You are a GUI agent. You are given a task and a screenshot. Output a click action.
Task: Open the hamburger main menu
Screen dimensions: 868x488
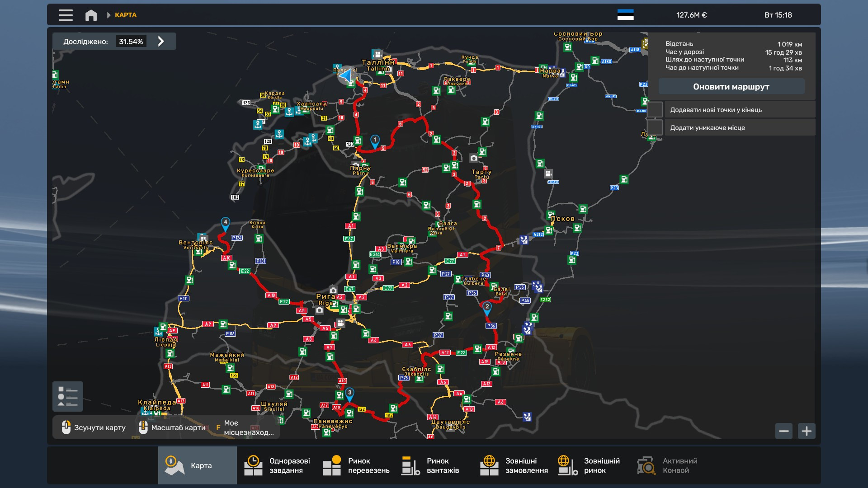click(x=66, y=15)
